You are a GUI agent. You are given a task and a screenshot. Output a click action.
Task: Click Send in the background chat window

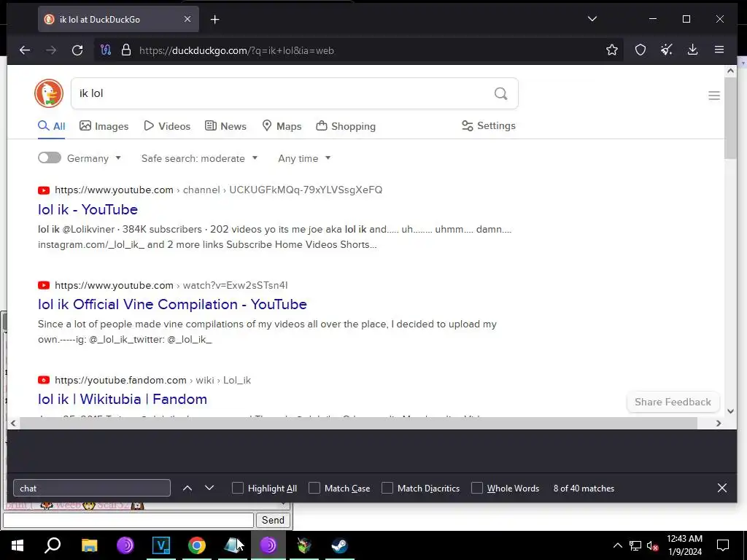pyautogui.click(x=273, y=520)
